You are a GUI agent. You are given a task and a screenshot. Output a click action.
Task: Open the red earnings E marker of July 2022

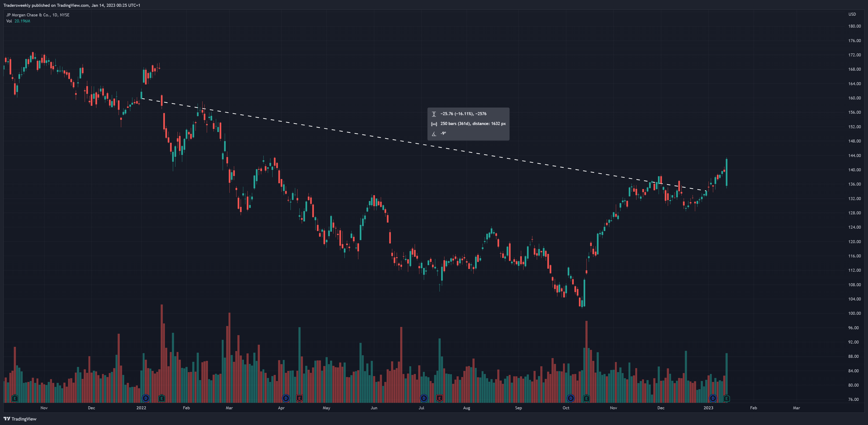[439, 398]
